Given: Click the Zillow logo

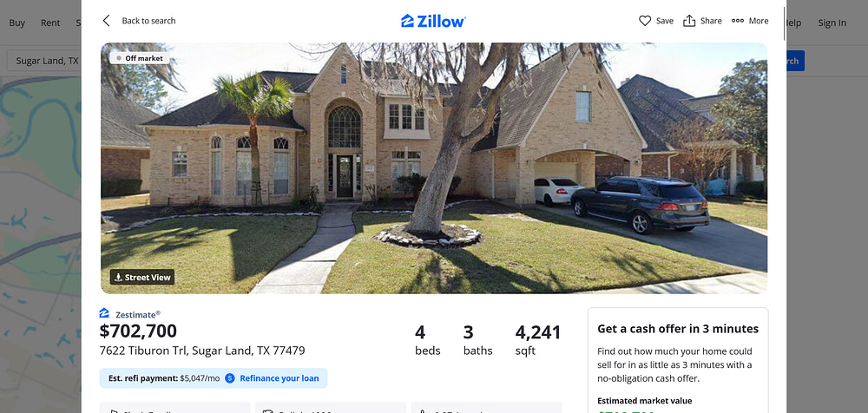Looking at the screenshot, I should coord(433,21).
